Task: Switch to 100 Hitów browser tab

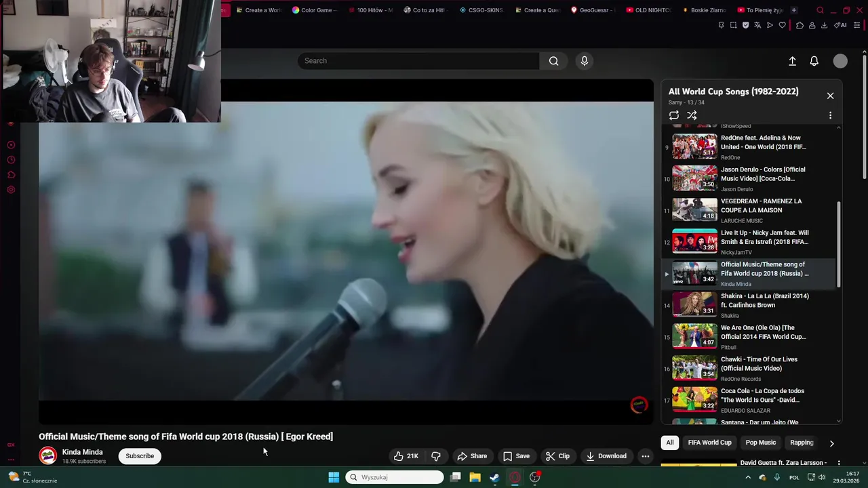Action: point(371,10)
